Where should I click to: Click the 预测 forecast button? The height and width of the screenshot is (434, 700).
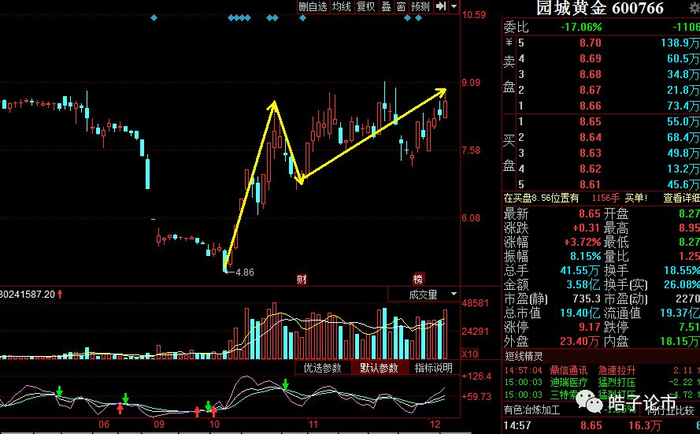pos(420,6)
